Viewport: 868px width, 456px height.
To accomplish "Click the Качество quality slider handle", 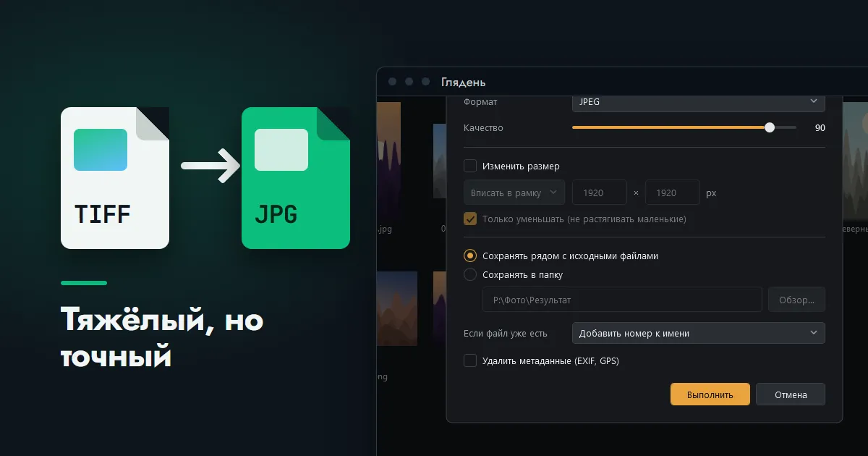I will click(x=770, y=127).
